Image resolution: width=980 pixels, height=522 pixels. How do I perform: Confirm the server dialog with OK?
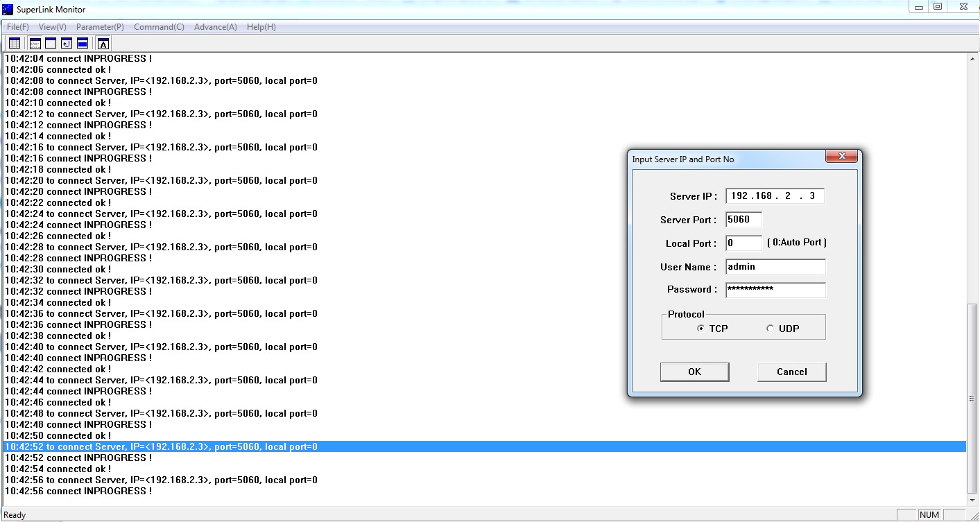coord(694,372)
